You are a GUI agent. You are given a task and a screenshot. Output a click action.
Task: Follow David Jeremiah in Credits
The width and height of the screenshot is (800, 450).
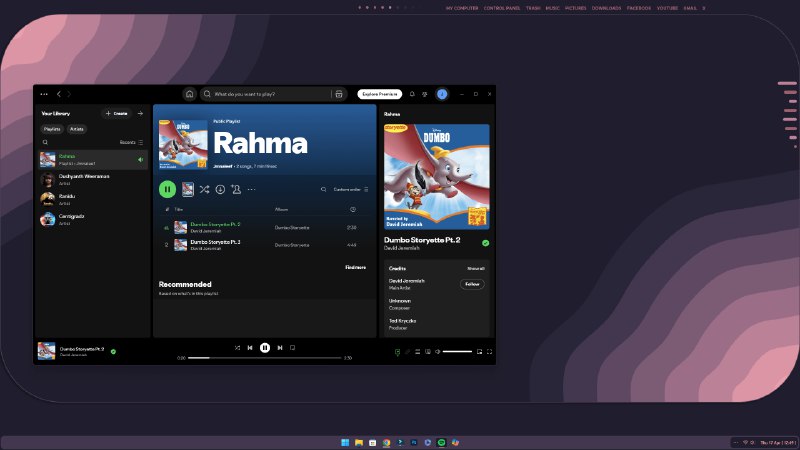(472, 284)
